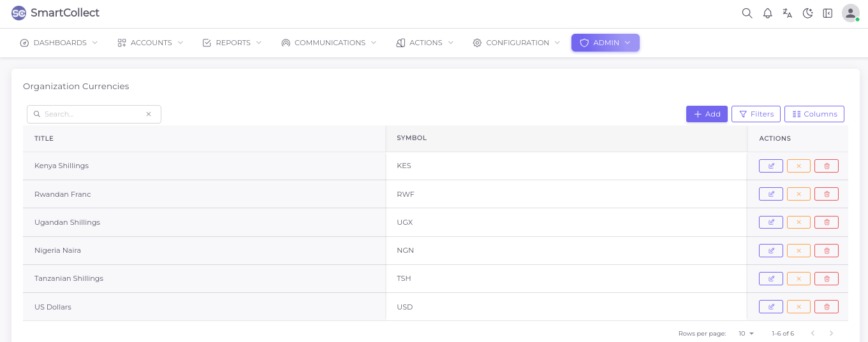The width and height of the screenshot is (868, 342).
Task: Add a new currency
Action: (707, 114)
